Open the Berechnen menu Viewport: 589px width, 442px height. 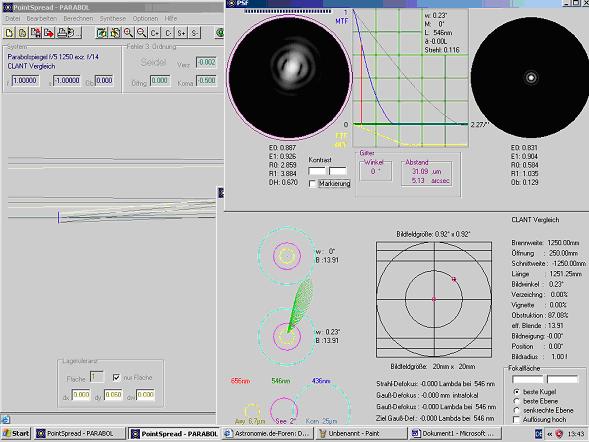point(78,18)
